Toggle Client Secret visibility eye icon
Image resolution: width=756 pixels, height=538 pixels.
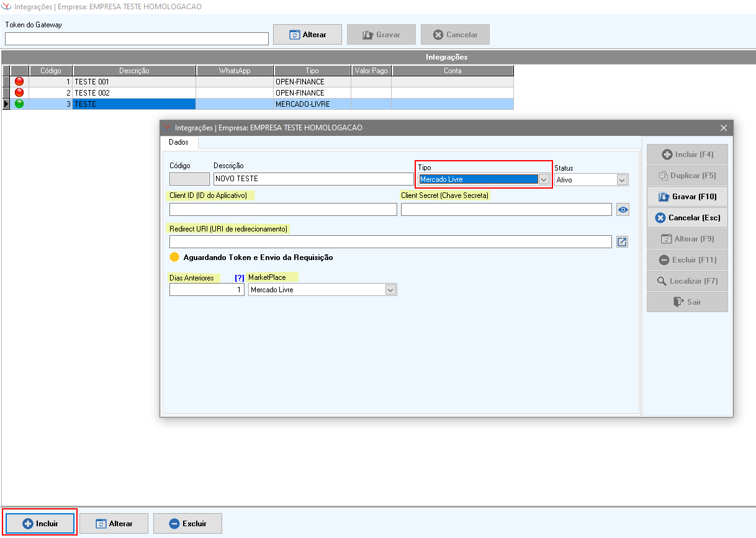click(623, 210)
